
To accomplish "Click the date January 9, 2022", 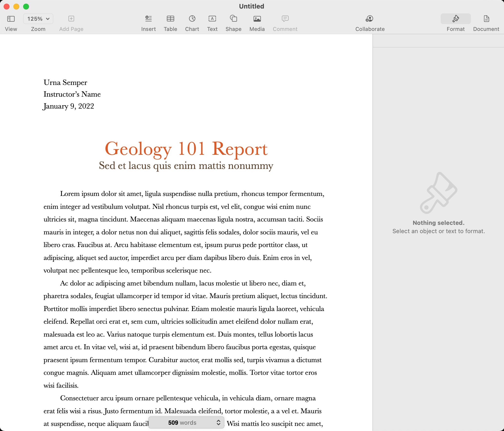I will pyautogui.click(x=68, y=106).
